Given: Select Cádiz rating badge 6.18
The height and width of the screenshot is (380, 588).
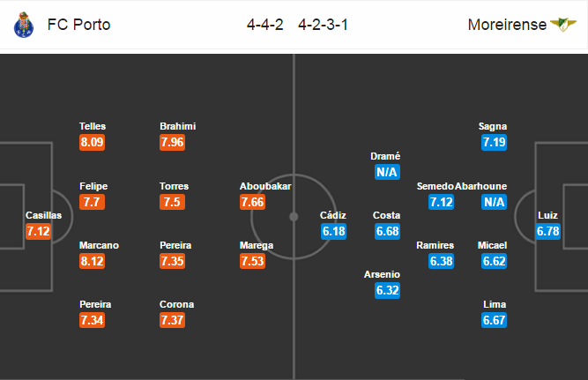Looking at the screenshot, I should pos(334,232).
